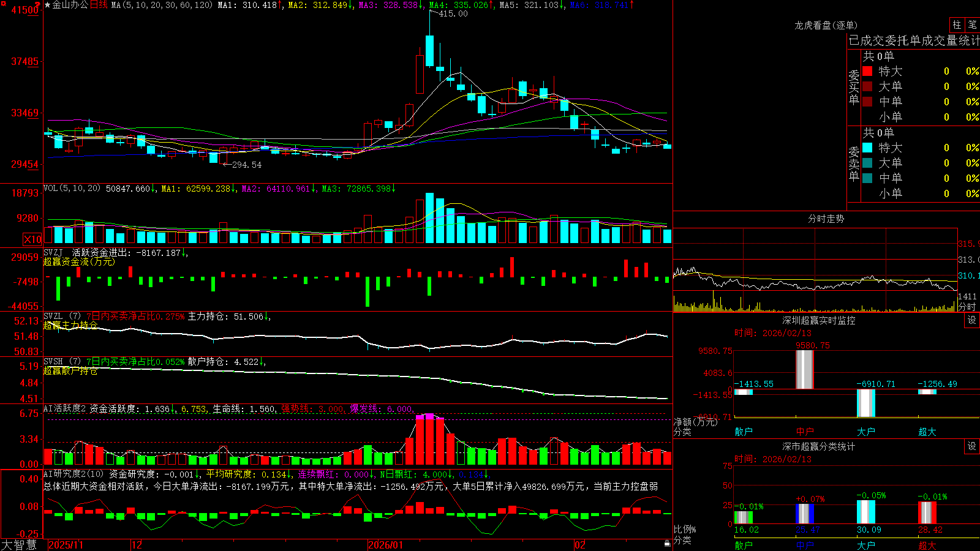Click the -6910.71 value label
The width and height of the screenshot is (980, 551).
coord(876,384)
